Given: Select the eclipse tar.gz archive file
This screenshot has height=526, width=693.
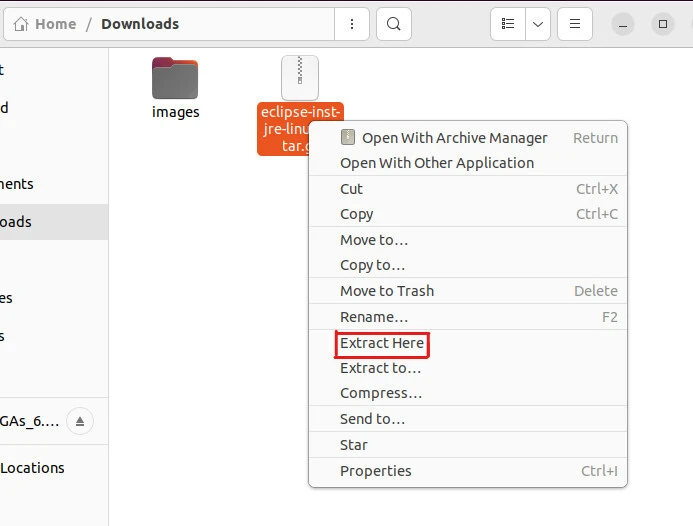Looking at the screenshot, I should (x=299, y=80).
